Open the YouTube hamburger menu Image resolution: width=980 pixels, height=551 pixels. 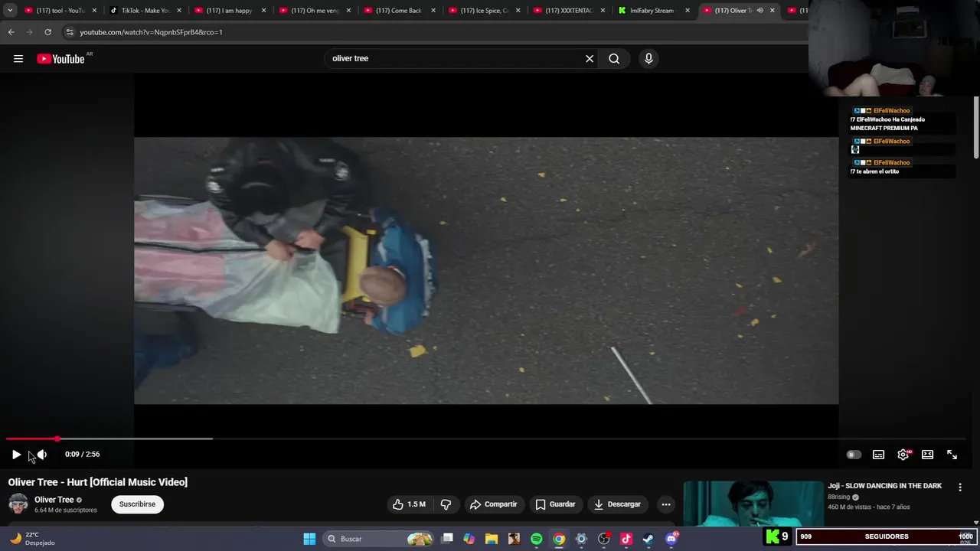[18, 59]
